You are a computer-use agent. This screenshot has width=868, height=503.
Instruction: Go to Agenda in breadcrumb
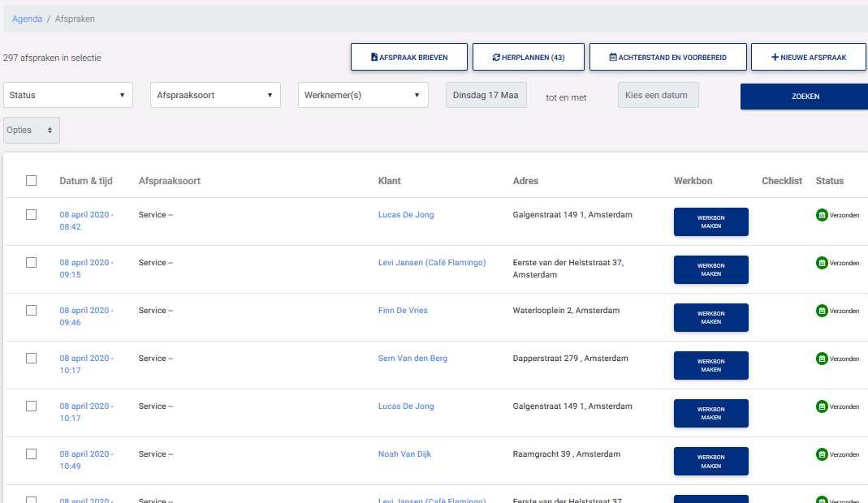coord(27,19)
